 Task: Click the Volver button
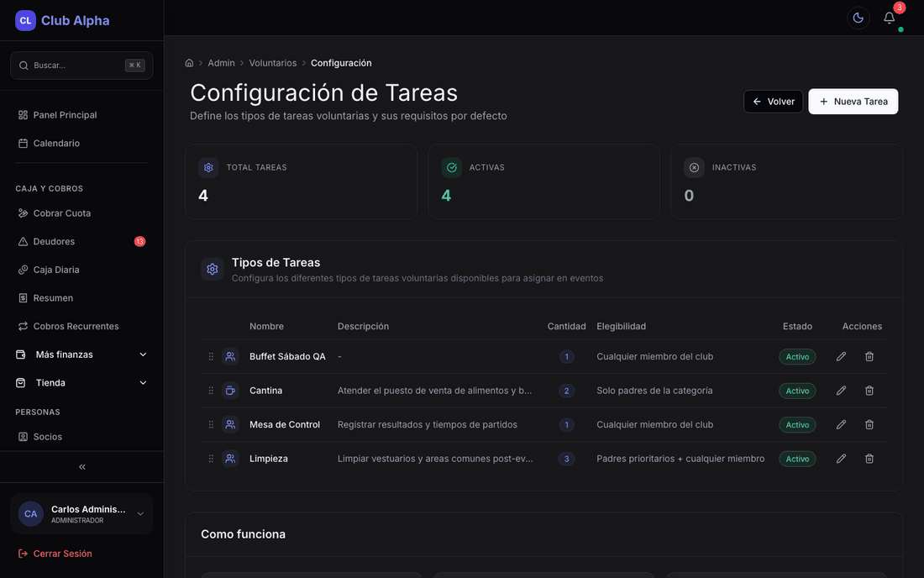coord(773,102)
